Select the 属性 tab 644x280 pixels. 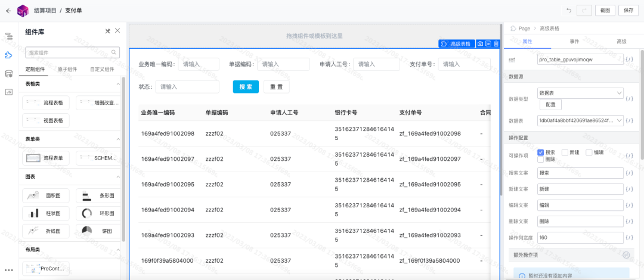click(527, 42)
